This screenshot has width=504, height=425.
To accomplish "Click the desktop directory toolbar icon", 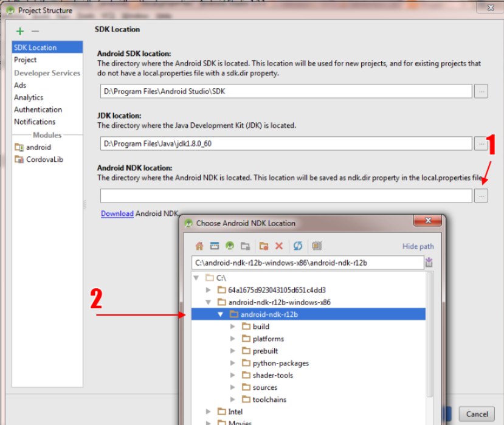I will (215, 246).
